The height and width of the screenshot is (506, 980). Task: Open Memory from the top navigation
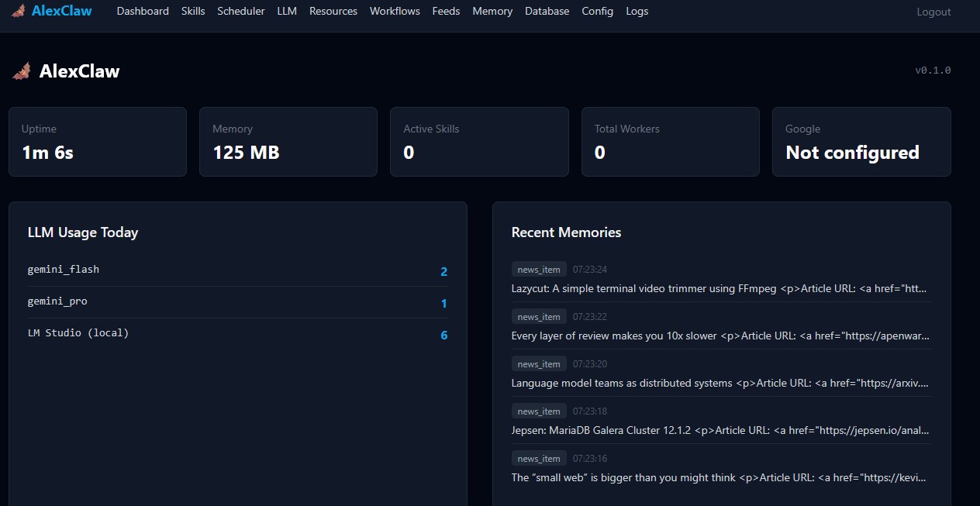(x=492, y=11)
